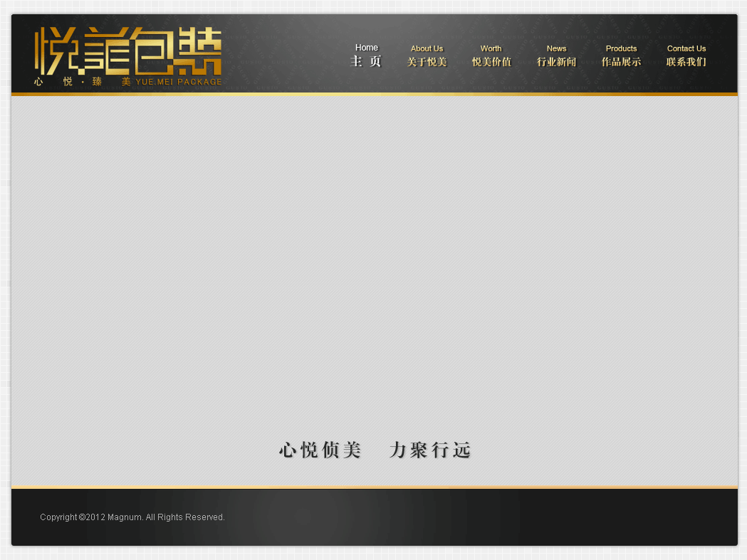Screen dimensions: 747x560
Task: Click the gold divider bar below header
Action: tap(374, 94)
